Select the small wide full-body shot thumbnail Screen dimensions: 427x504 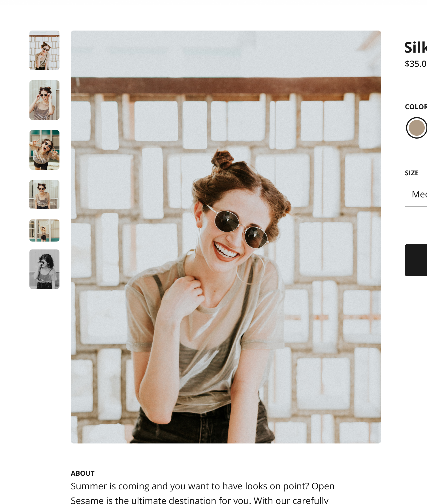44,231
